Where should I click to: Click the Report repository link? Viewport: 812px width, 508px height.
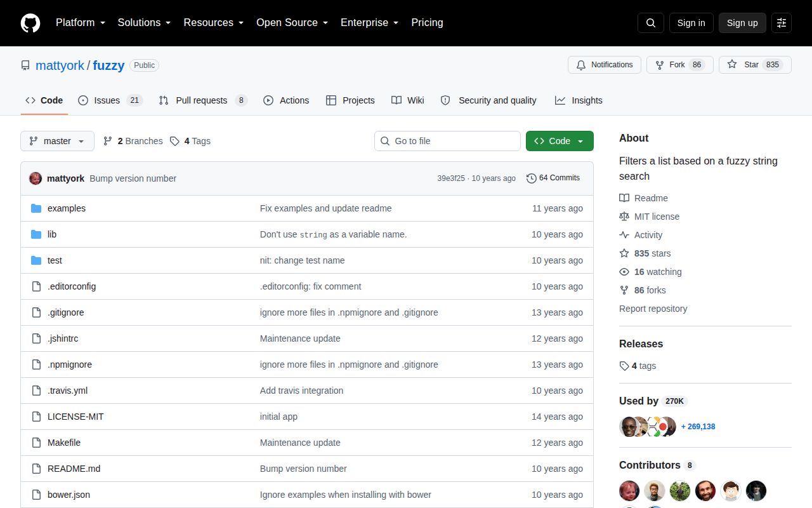653,309
